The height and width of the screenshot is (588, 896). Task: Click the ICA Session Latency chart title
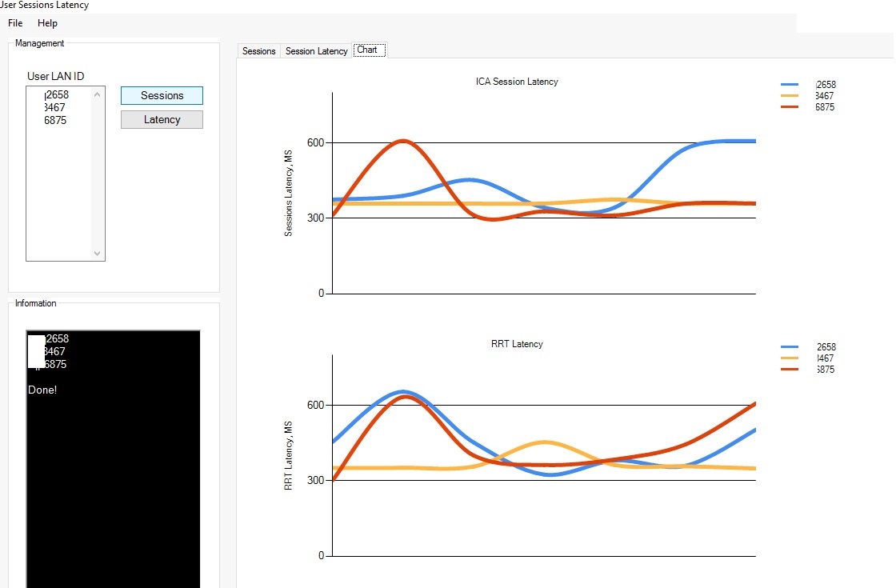pyautogui.click(x=517, y=82)
